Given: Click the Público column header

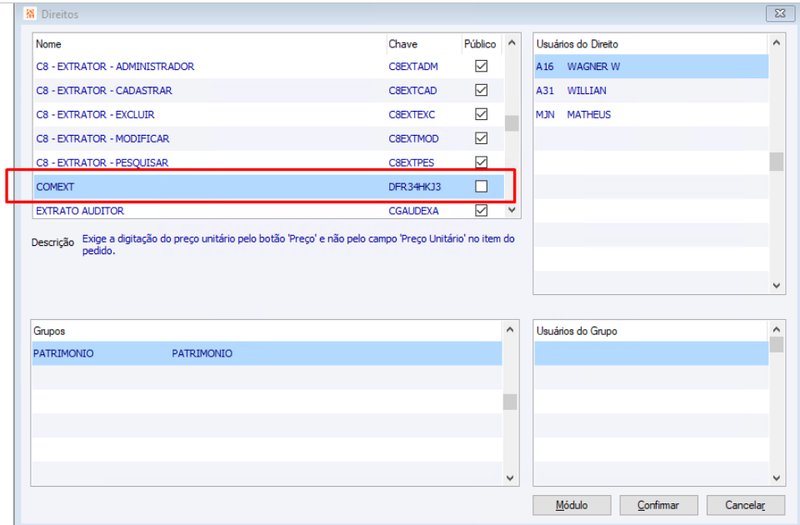Looking at the screenshot, I should (480, 44).
